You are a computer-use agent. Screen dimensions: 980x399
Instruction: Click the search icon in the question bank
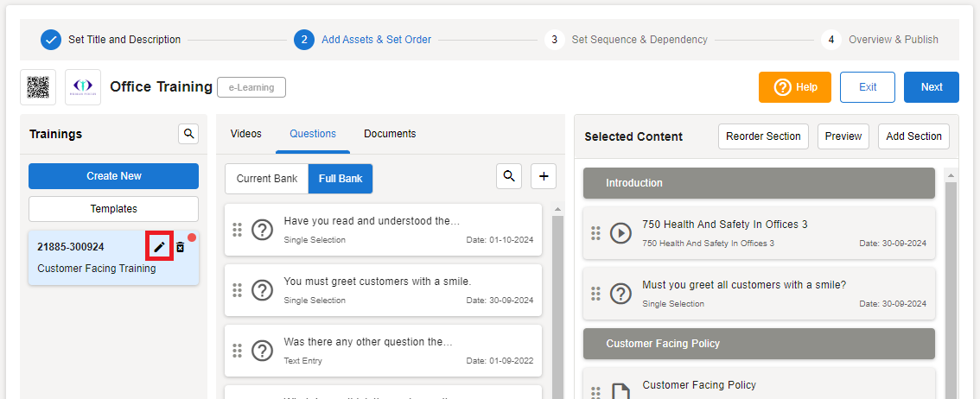click(x=509, y=176)
